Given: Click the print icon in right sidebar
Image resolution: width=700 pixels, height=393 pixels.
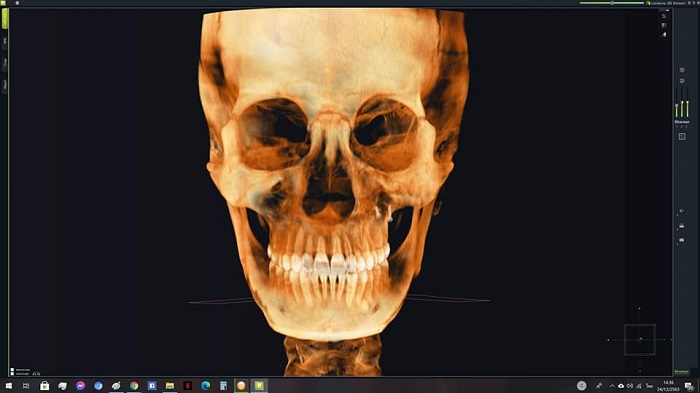Looking at the screenshot, I should pos(682,226).
